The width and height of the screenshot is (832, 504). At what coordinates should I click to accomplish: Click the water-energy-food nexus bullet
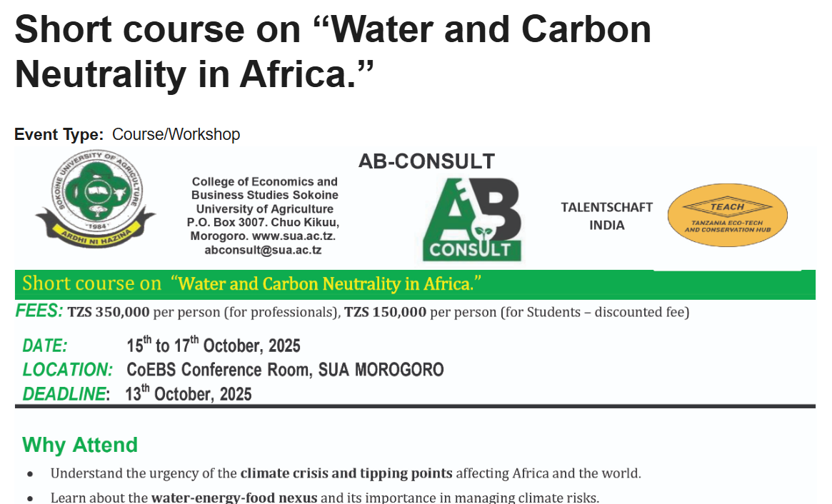click(324, 498)
